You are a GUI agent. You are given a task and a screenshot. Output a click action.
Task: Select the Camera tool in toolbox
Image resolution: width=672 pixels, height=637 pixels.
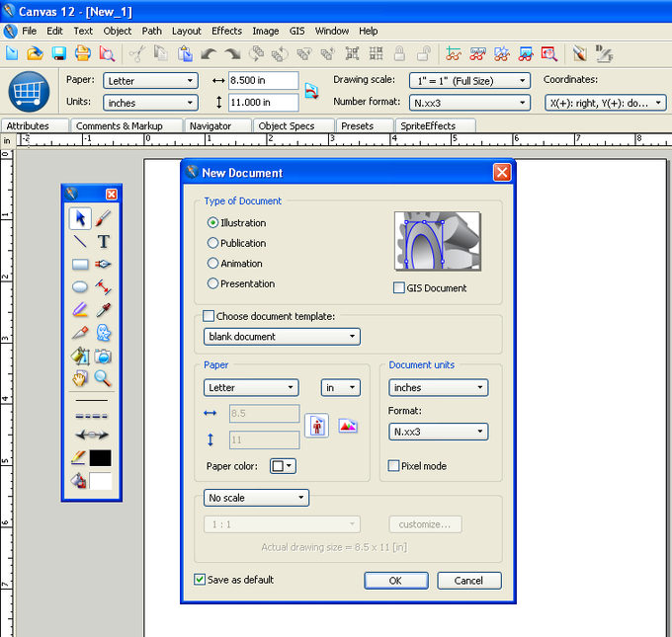[104, 356]
